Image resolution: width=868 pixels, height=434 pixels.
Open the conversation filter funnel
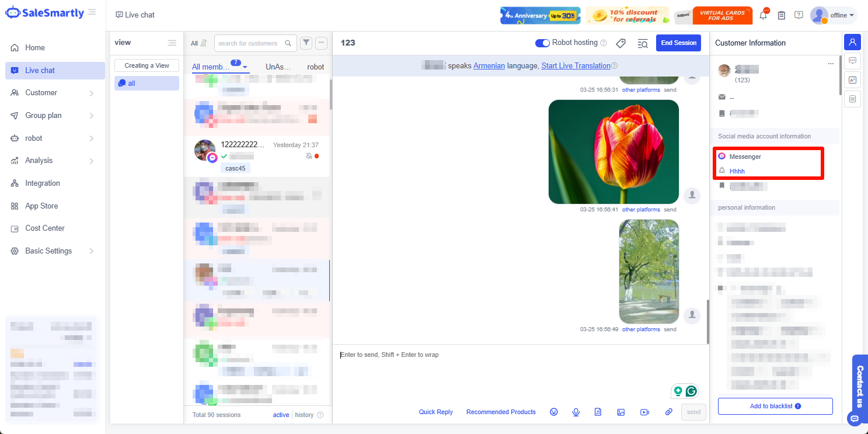(x=306, y=43)
